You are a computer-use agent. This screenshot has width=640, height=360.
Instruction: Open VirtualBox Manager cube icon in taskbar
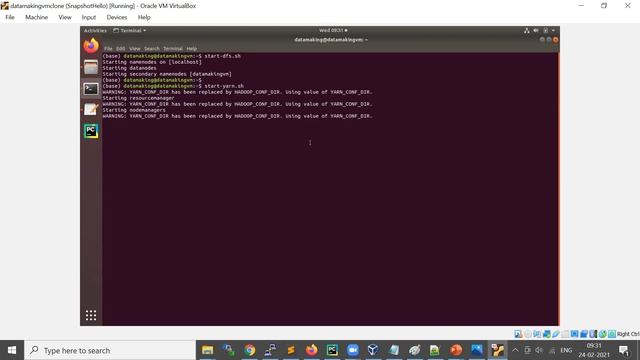[x=373, y=350]
